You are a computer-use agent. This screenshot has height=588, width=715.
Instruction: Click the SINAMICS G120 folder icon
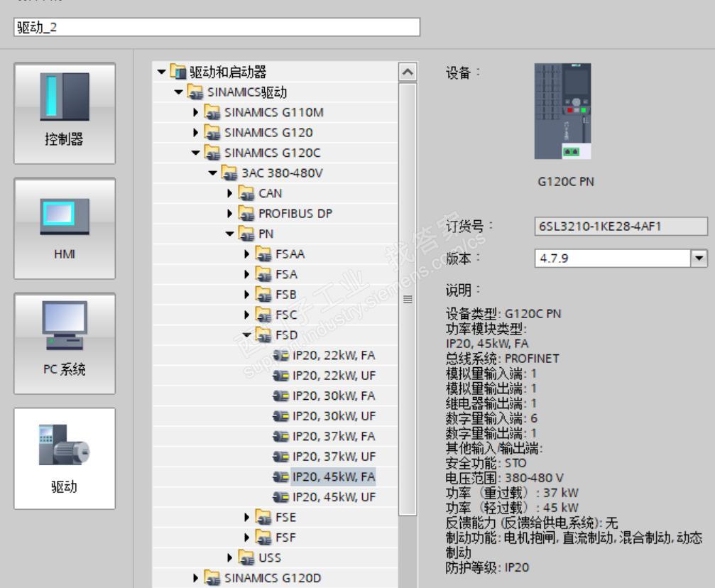tap(212, 132)
